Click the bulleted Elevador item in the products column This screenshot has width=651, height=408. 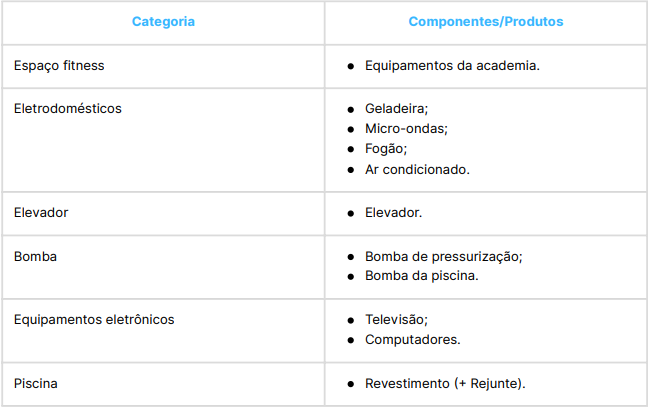click(393, 213)
